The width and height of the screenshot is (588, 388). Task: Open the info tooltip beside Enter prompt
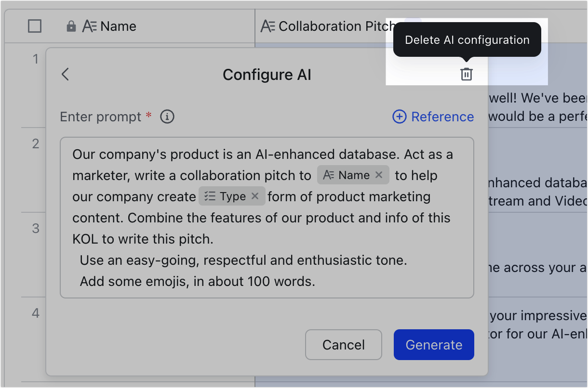pyautogui.click(x=167, y=116)
